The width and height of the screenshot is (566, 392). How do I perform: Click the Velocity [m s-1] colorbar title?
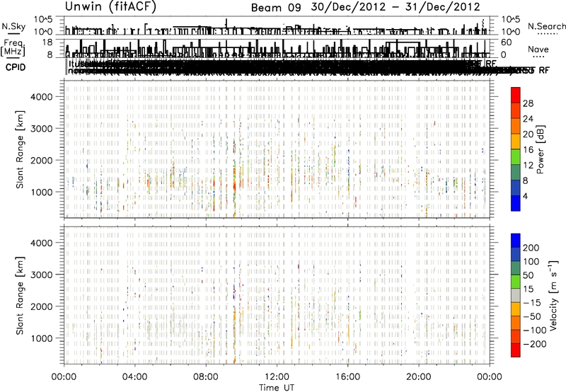point(553,296)
